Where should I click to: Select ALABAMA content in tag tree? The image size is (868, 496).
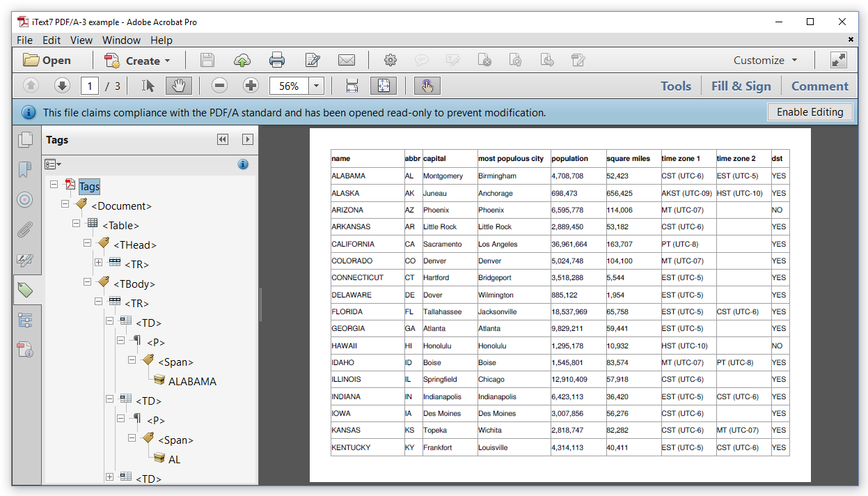coord(192,381)
